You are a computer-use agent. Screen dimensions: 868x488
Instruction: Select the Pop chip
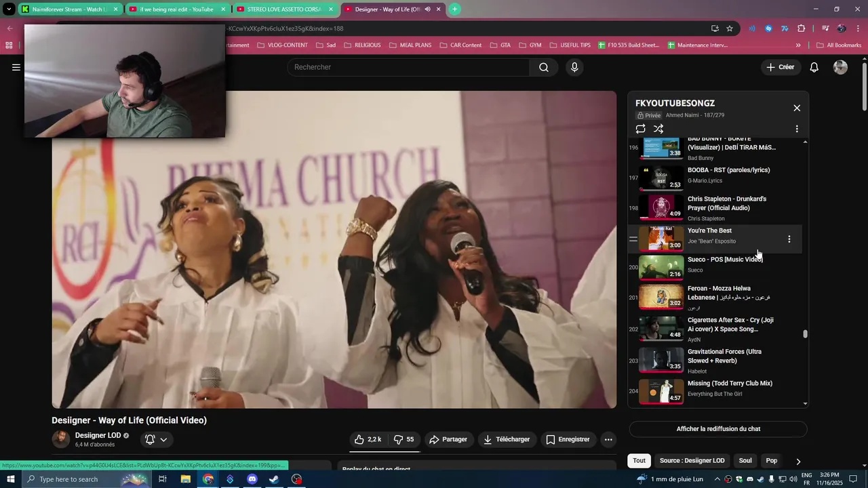tap(772, 461)
